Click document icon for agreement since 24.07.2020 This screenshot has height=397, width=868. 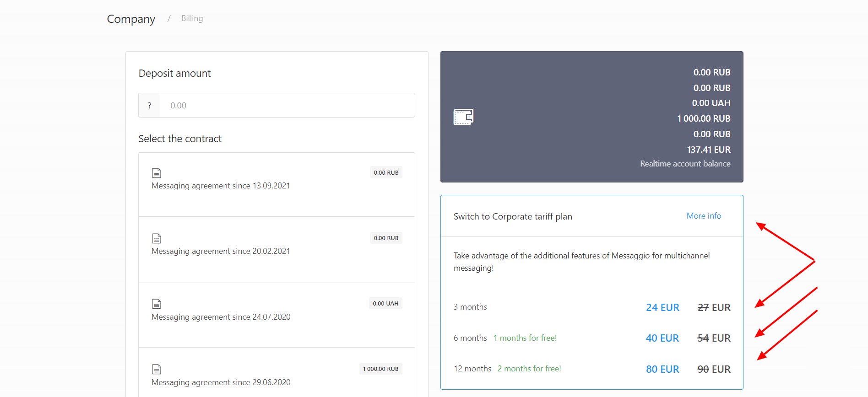coord(157,304)
